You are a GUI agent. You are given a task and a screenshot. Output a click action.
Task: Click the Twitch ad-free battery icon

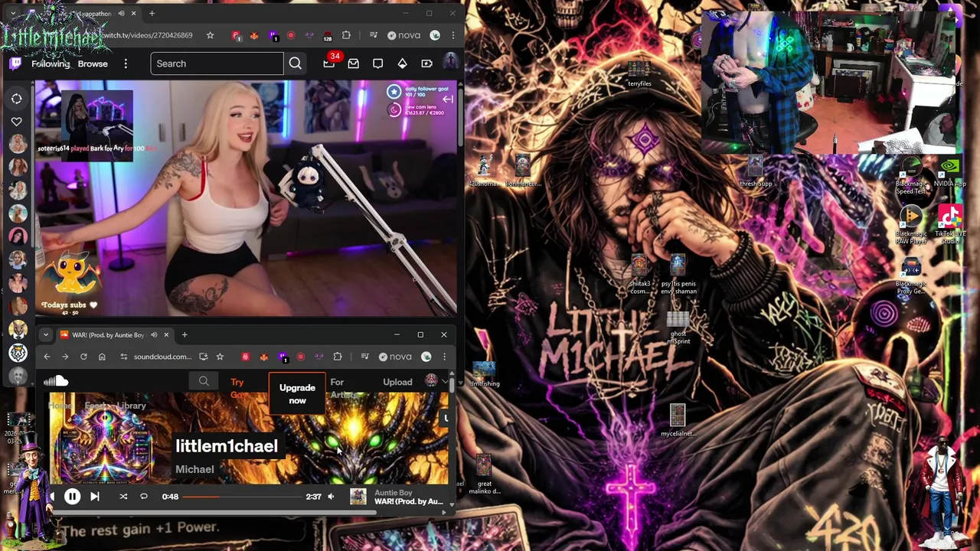coord(426,64)
